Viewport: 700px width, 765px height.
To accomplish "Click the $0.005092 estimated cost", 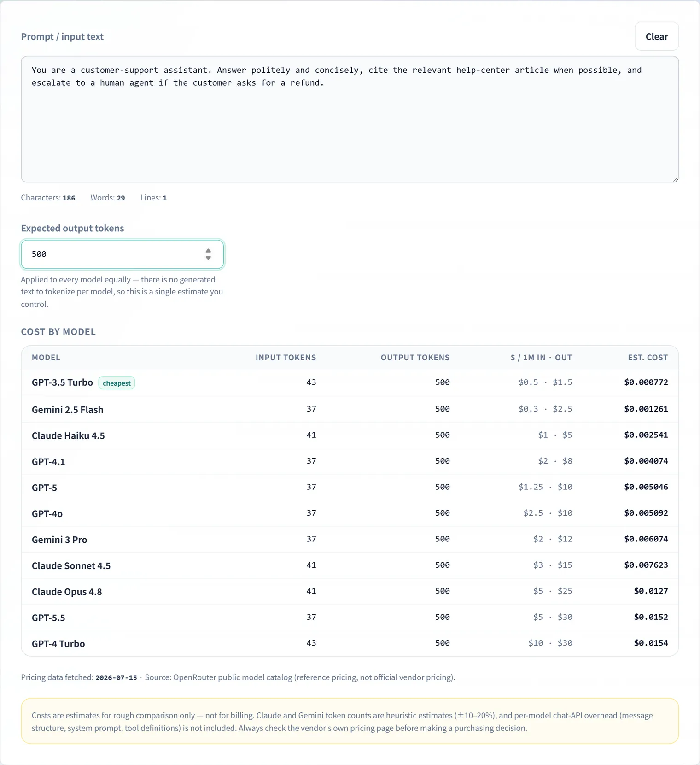I will click(646, 513).
